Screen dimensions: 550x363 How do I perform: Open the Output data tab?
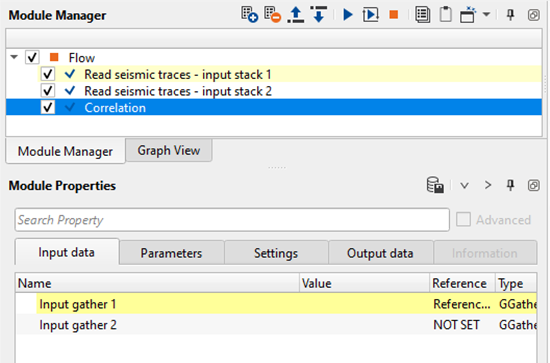(380, 253)
